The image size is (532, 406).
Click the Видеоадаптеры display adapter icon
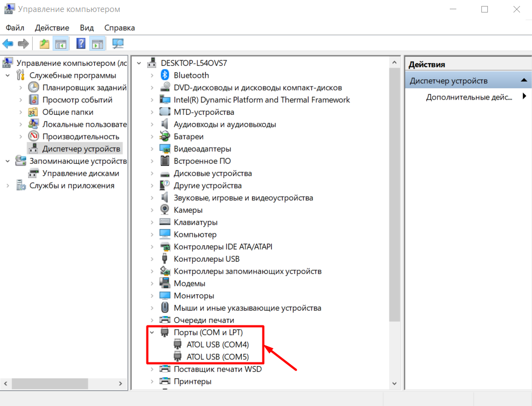click(165, 149)
